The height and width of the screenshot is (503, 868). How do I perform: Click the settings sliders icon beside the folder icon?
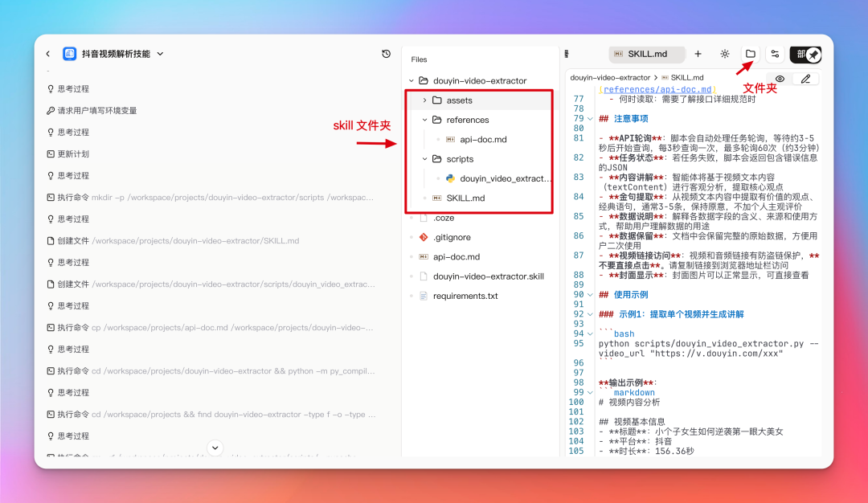pos(774,53)
